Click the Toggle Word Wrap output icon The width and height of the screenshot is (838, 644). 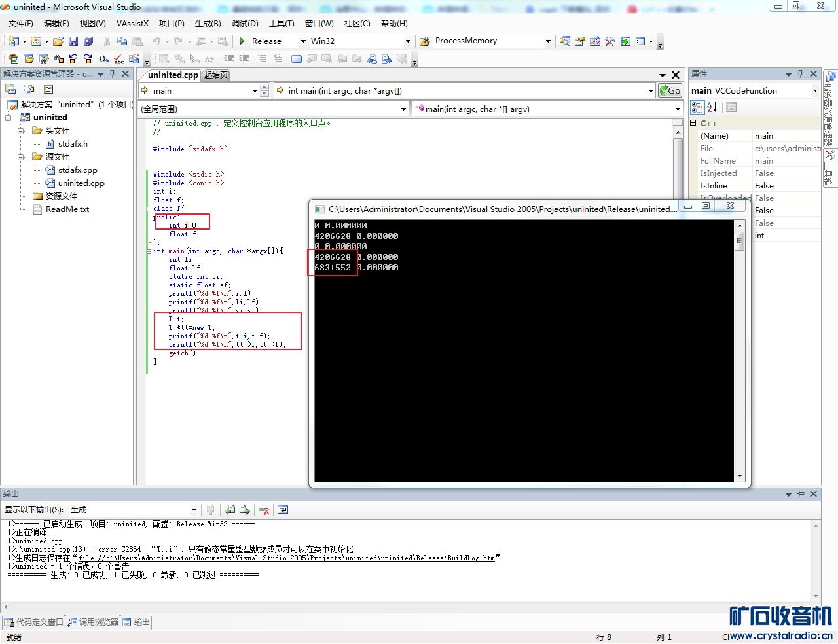[283, 510]
